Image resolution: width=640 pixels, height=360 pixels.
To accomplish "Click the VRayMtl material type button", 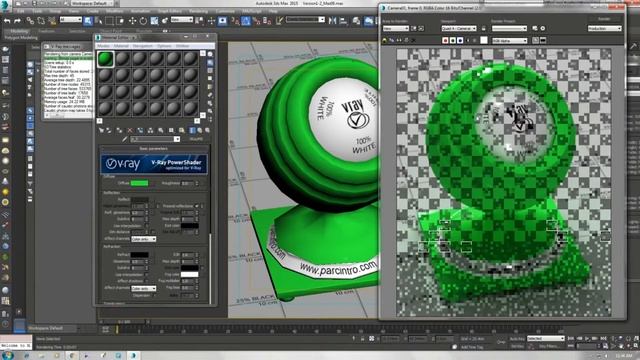I will tap(196, 140).
